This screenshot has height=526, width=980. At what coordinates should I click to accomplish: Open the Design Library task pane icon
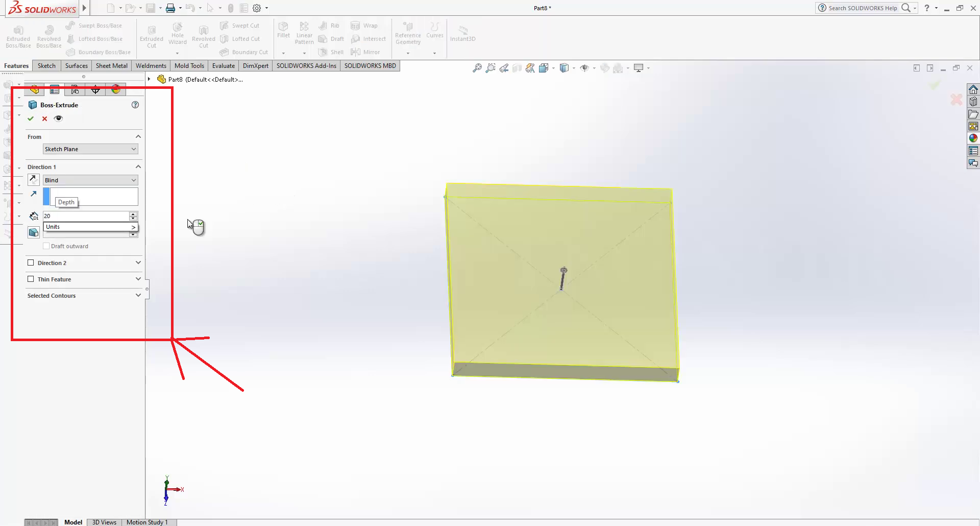point(973,102)
